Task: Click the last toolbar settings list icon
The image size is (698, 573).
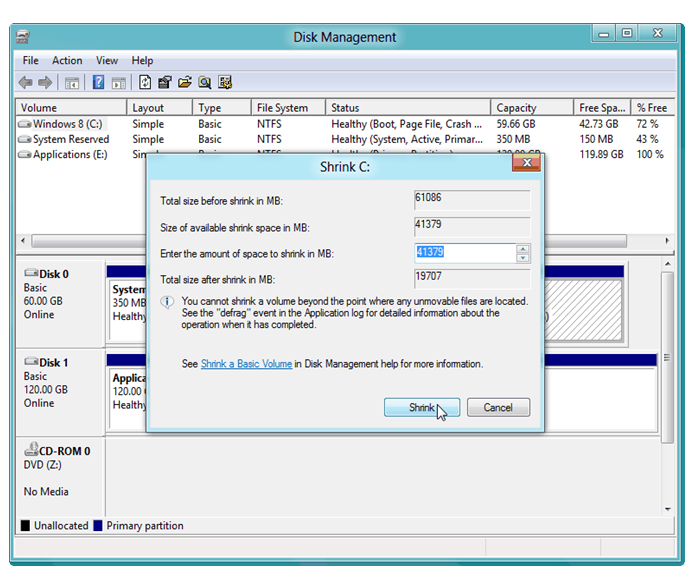Action: tap(225, 83)
